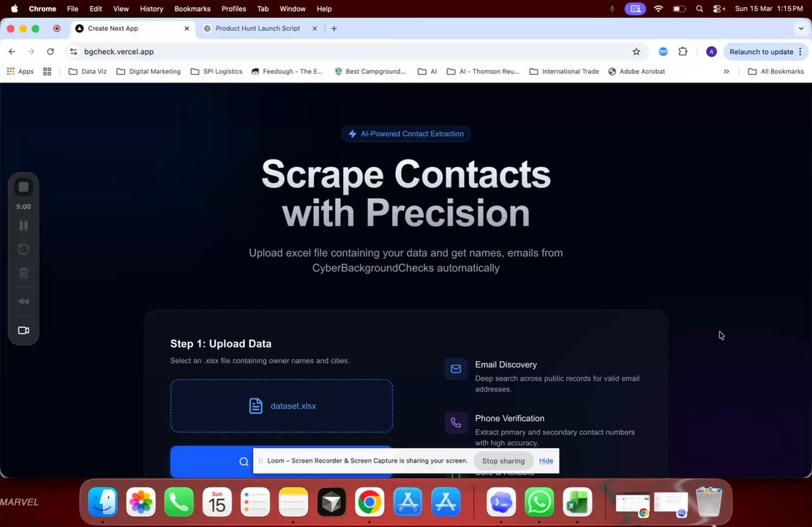Open the History menu
The height and width of the screenshot is (527, 812).
click(151, 9)
